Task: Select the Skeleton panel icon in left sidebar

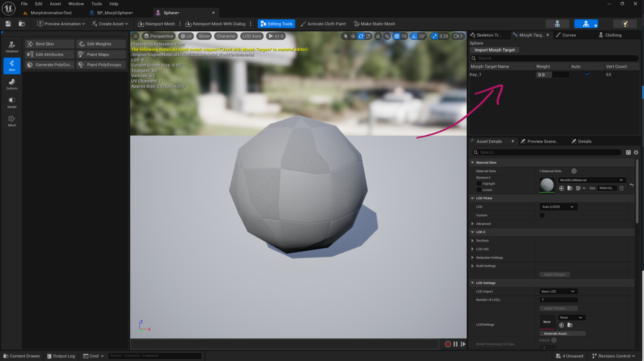Action: [12, 46]
